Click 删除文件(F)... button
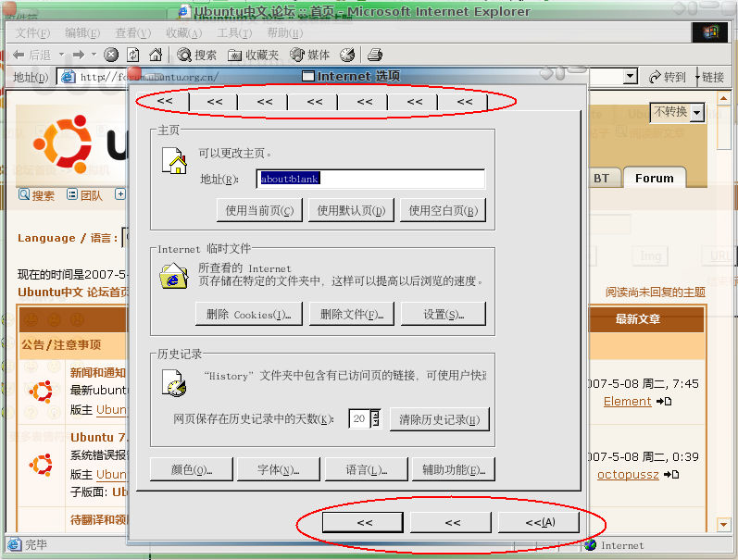738x560 pixels. click(x=352, y=314)
